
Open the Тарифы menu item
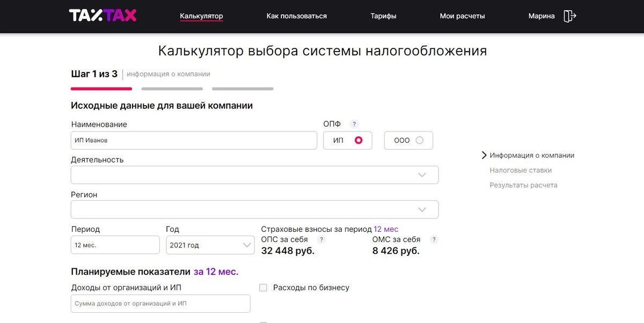click(383, 16)
